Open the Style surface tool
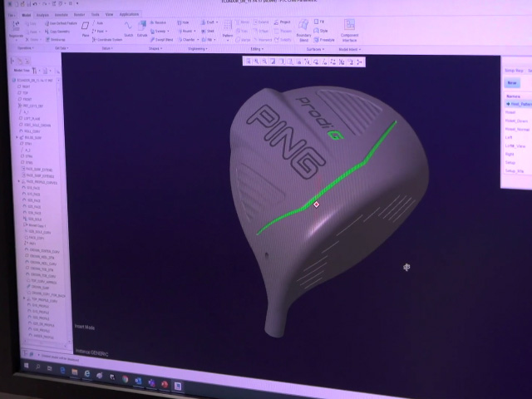This screenshot has height=399, width=532. 321,31
